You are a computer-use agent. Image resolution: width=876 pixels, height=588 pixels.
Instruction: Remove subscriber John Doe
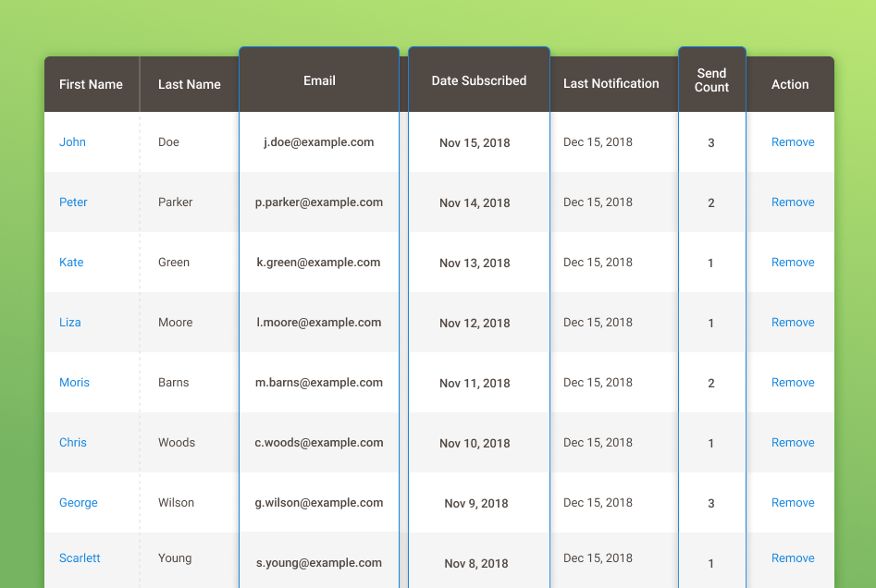pyautogui.click(x=793, y=141)
